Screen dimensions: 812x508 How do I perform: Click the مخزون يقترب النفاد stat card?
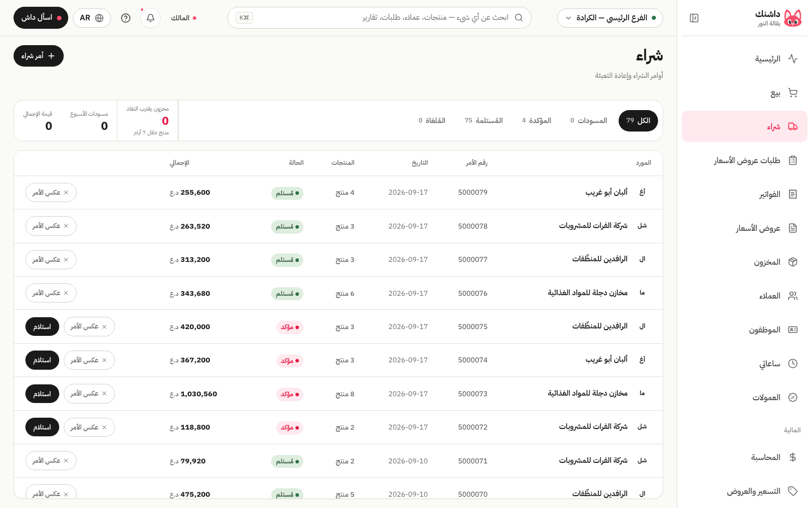coord(148,121)
